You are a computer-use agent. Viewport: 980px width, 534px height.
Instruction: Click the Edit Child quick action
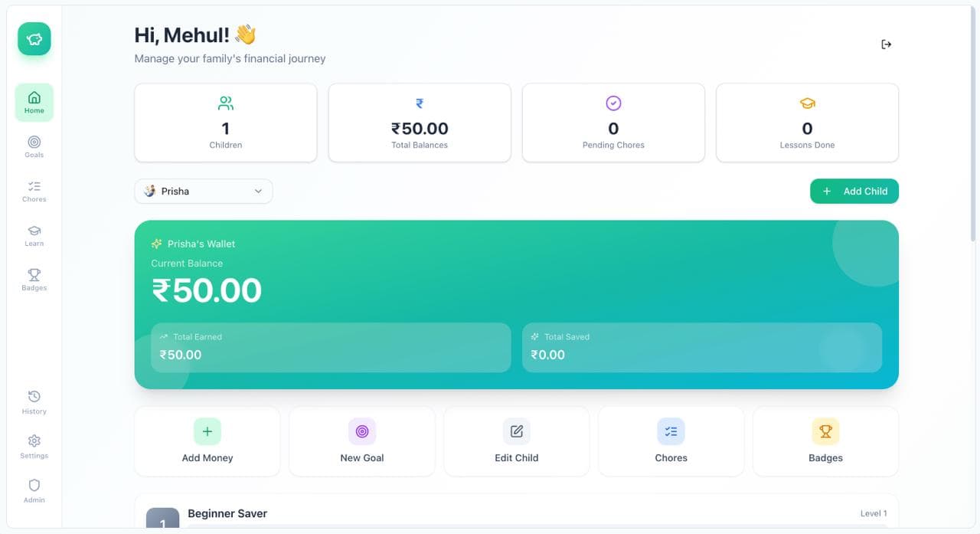[517, 441]
